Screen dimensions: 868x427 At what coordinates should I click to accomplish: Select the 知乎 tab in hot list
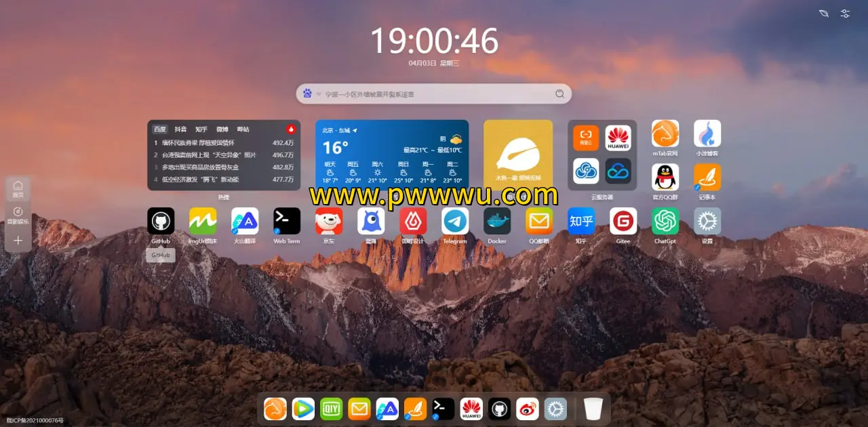201,129
